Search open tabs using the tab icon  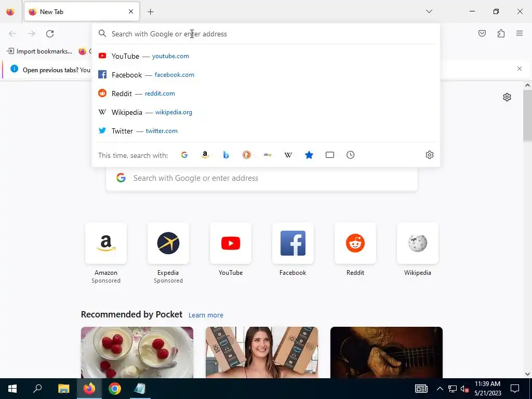(x=330, y=155)
